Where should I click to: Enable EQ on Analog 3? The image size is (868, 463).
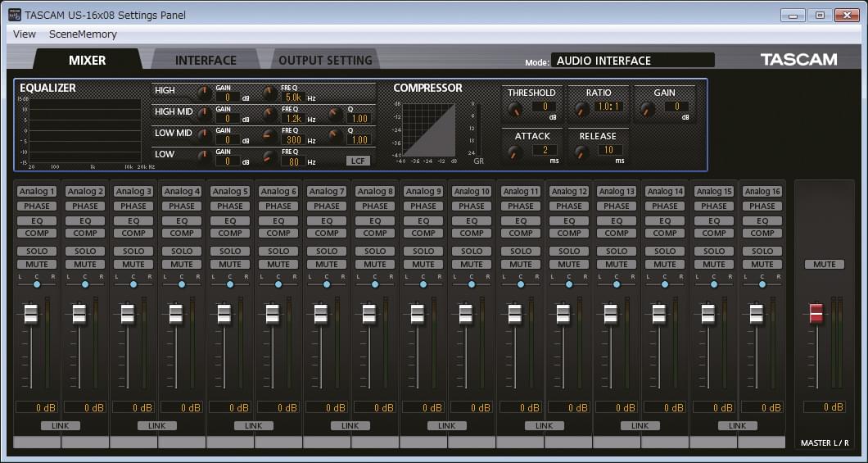click(133, 220)
